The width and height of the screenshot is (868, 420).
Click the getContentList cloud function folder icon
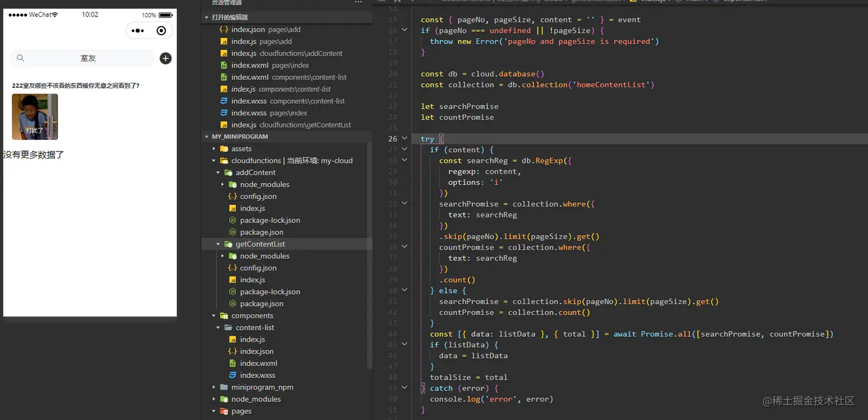(228, 244)
